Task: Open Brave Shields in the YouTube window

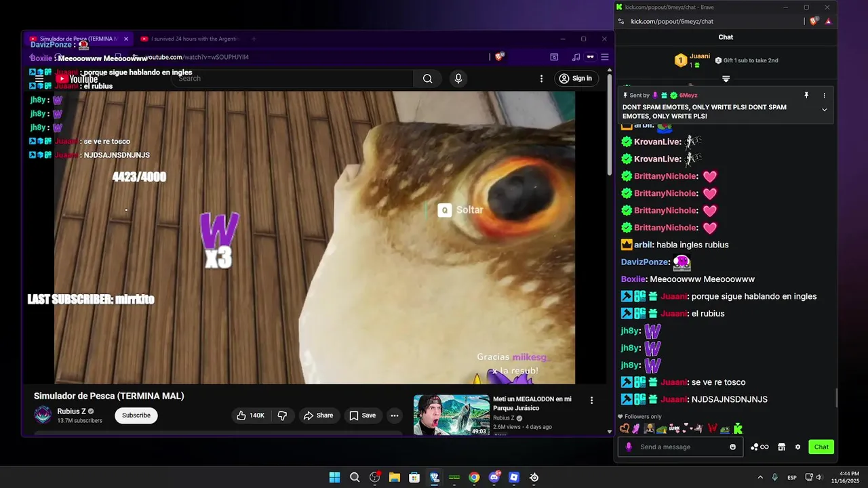Action: point(500,57)
